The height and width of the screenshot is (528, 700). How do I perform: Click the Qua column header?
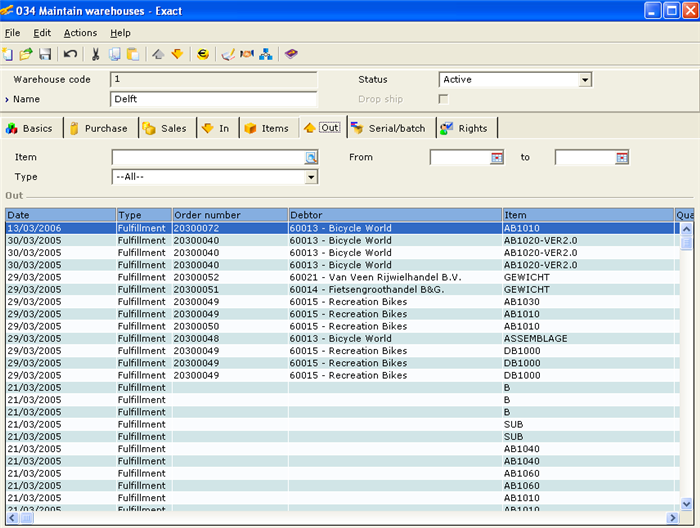(684, 215)
